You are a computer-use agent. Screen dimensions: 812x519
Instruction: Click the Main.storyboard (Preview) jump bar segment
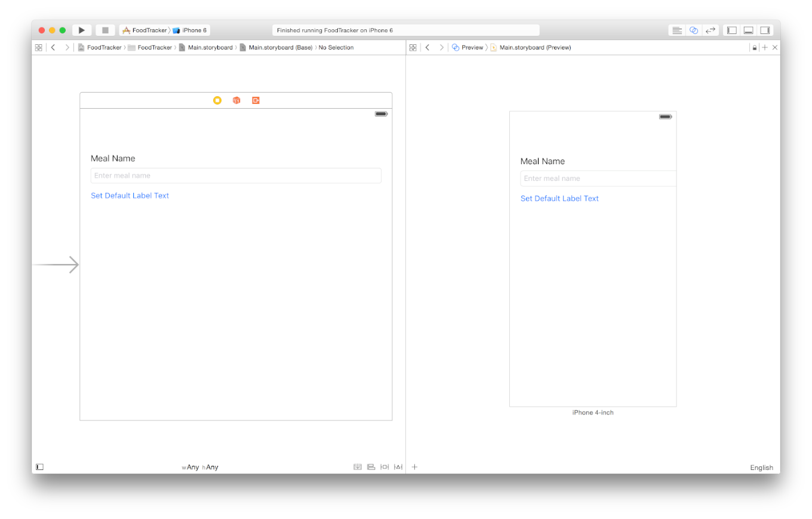pos(530,47)
